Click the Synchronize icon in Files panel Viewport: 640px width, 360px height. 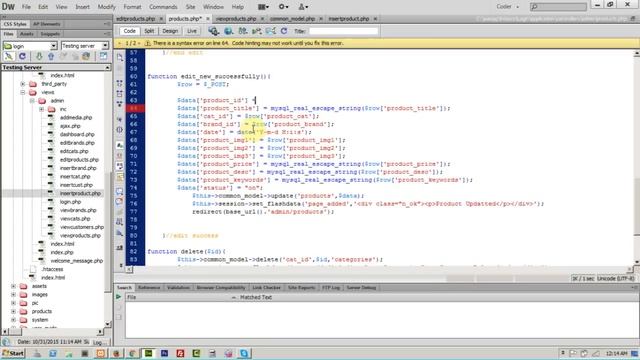coord(86,56)
